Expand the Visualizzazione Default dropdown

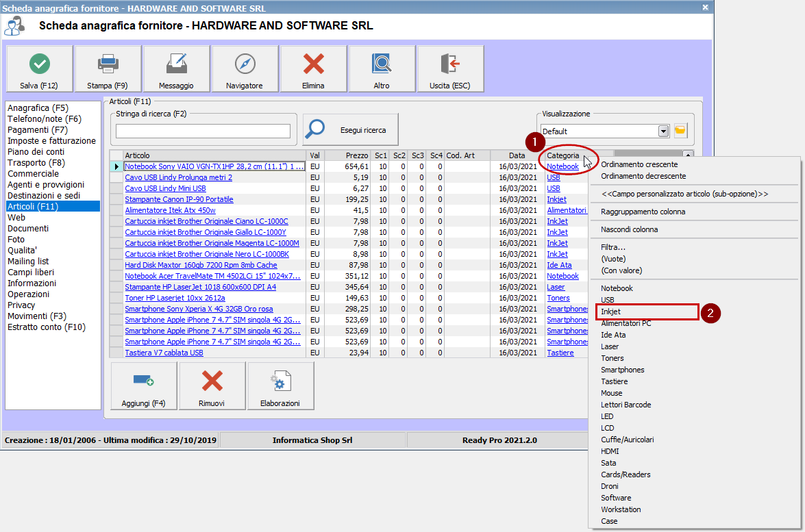tap(663, 131)
